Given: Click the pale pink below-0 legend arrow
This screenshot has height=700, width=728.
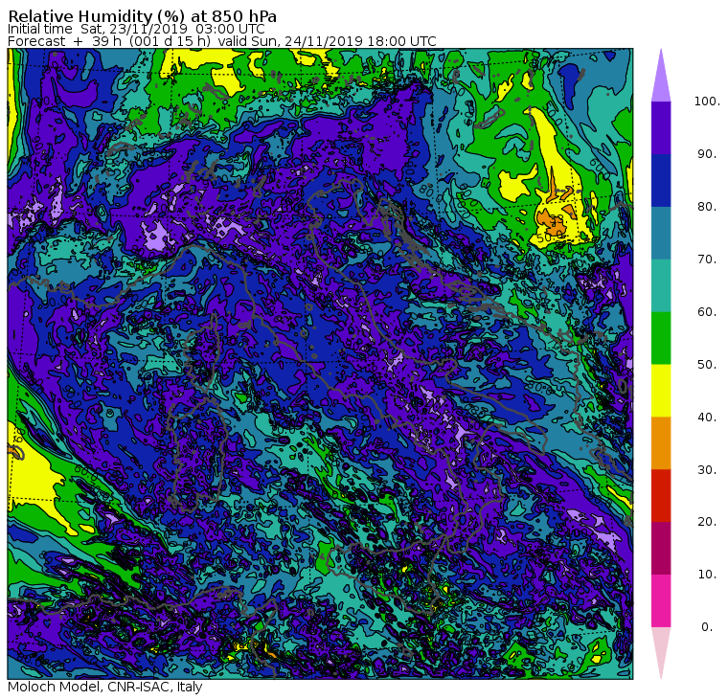Looking at the screenshot, I should click(661, 650).
